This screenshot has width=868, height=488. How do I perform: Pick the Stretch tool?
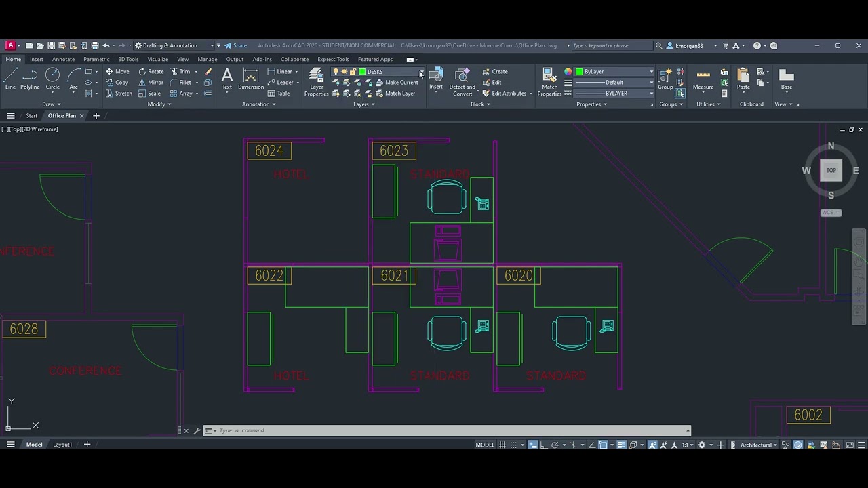[x=119, y=94]
